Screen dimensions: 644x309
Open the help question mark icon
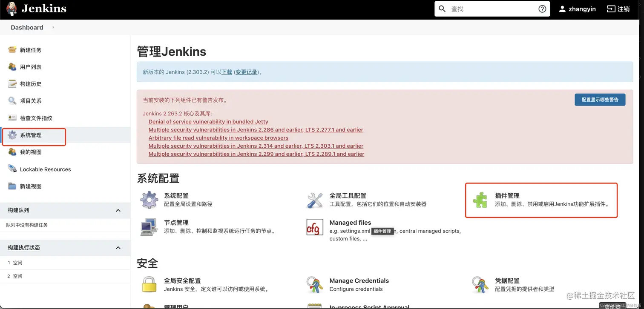[542, 9]
